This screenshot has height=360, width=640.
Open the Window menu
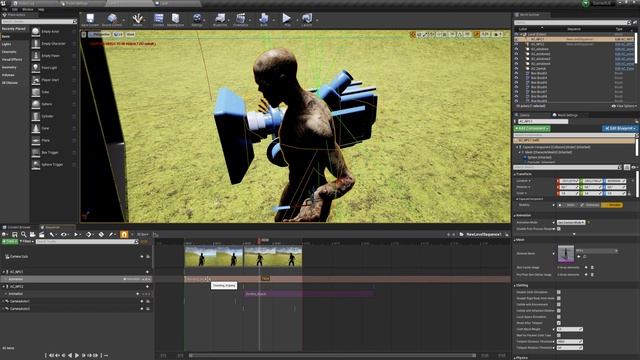28,9
